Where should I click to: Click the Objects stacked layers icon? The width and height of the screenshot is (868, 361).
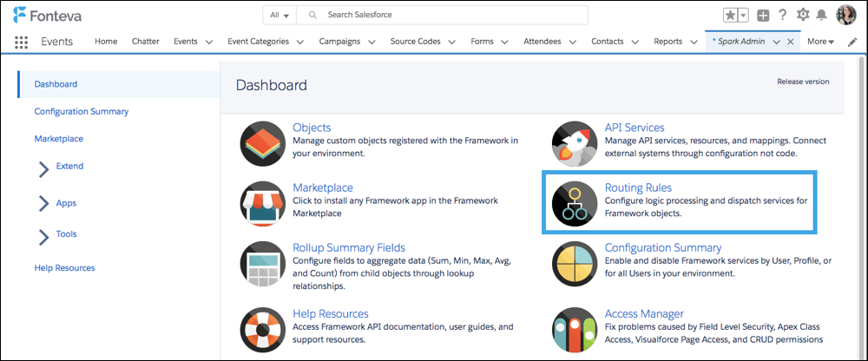(262, 143)
